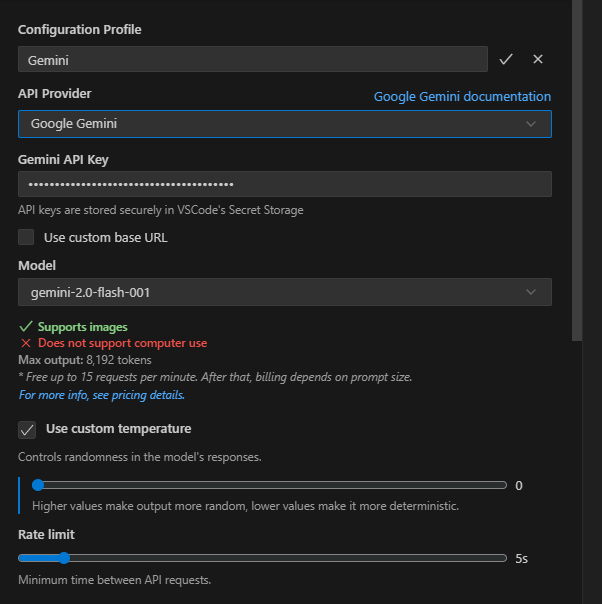
Task: Cancel profile rename with the X icon
Action: coord(538,59)
